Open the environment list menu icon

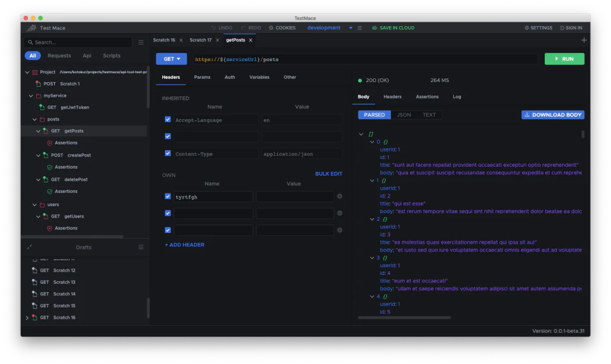pyautogui.click(x=360, y=28)
